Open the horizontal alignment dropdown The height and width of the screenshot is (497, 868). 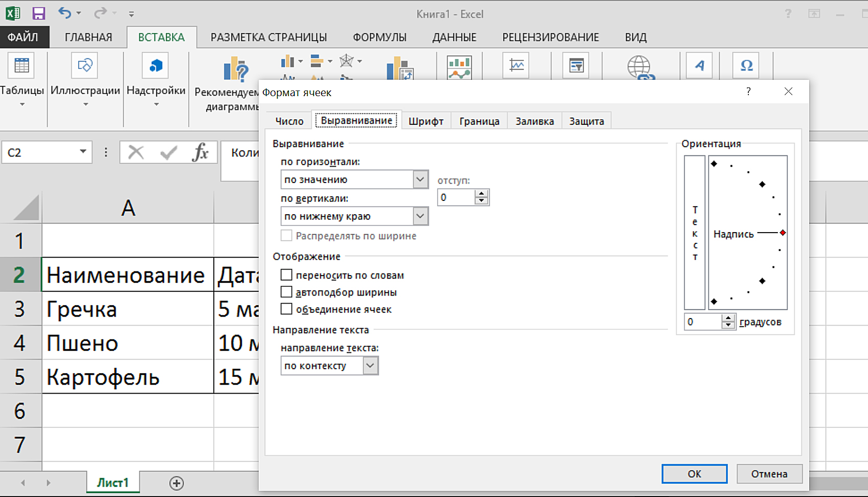tap(420, 179)
